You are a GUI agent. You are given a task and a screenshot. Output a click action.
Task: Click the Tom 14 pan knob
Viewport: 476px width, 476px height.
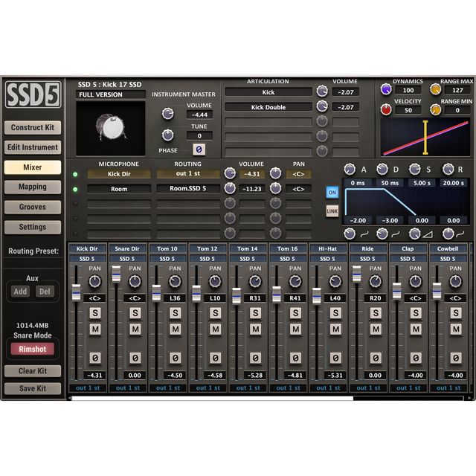tap(255, 281)
